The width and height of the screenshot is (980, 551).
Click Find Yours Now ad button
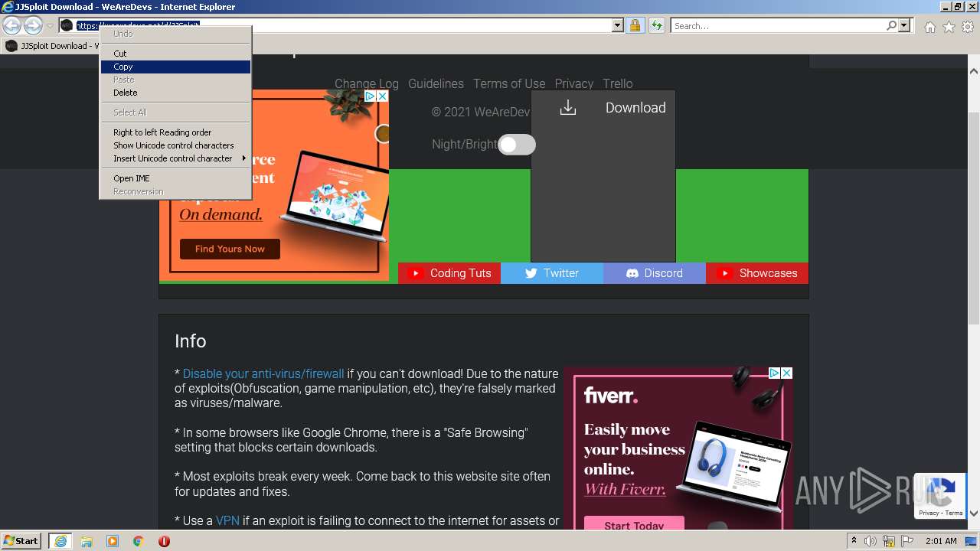230,249
